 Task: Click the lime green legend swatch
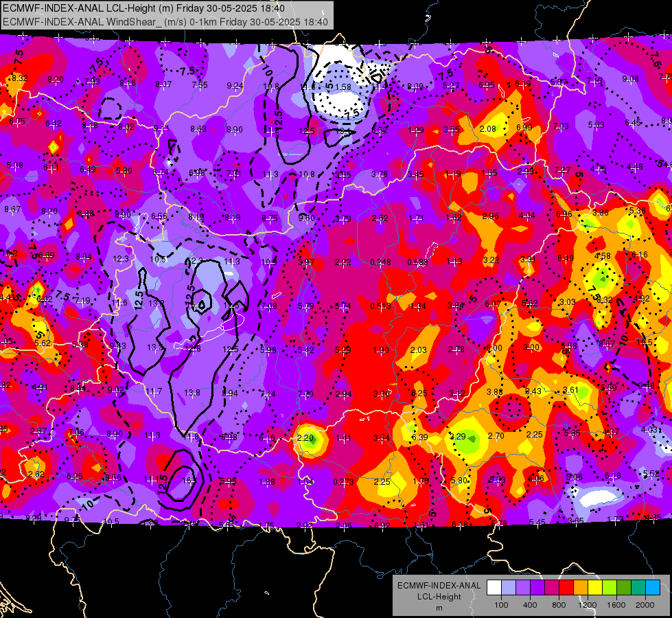[610, 588]
